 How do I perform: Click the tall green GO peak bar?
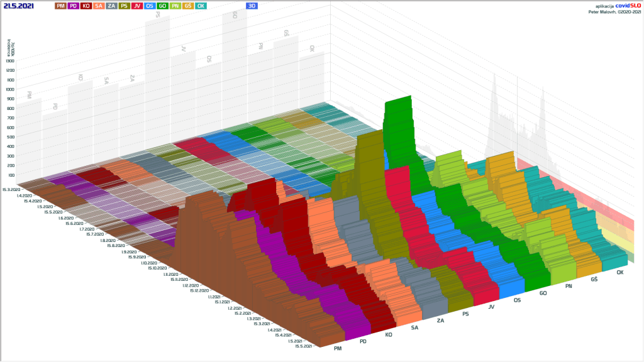[x=397, y=119]
